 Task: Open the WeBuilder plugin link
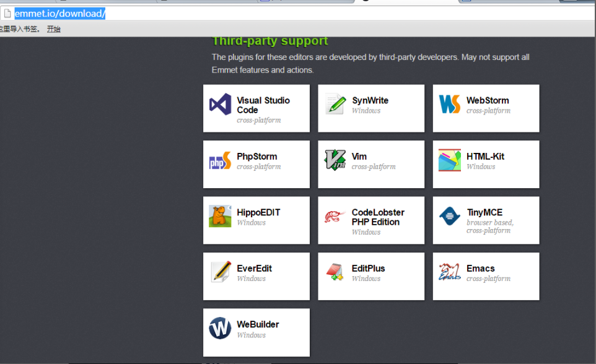pos(256,332)
